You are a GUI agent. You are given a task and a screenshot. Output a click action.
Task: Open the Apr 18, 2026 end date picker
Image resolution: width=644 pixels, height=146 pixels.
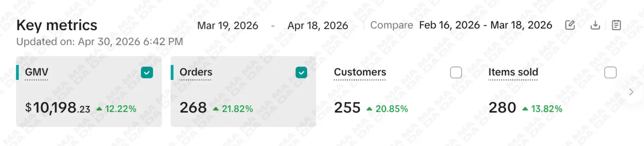click(318, 26)
